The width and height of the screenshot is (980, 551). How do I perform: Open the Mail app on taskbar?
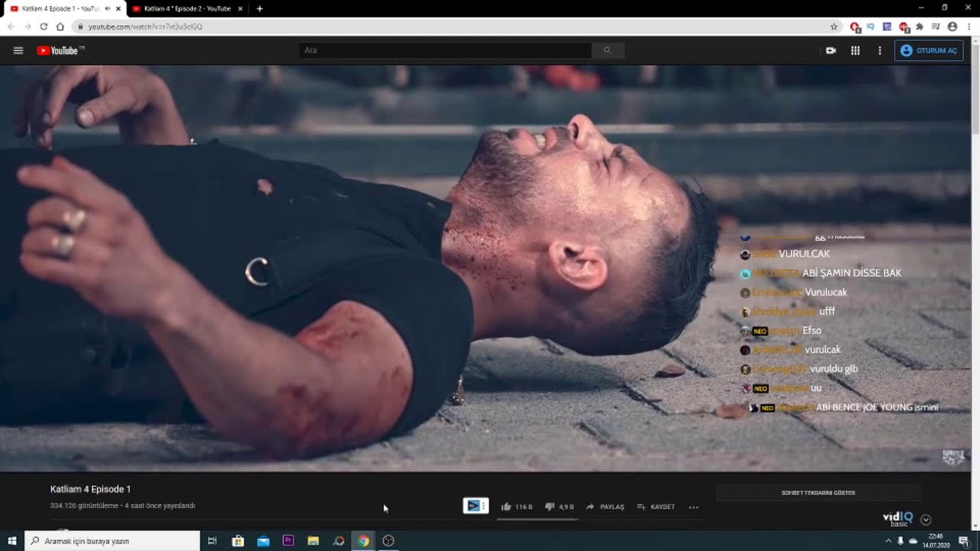263,541
